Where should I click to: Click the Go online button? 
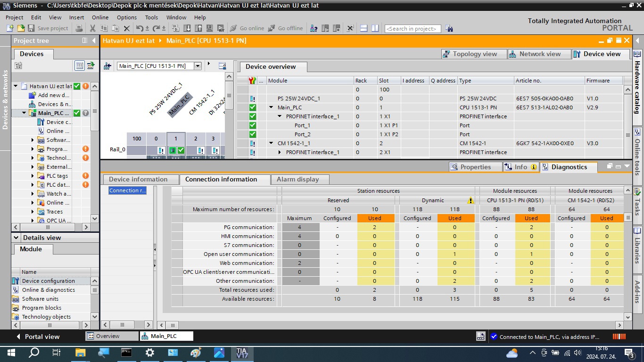[x=247, y=28]
